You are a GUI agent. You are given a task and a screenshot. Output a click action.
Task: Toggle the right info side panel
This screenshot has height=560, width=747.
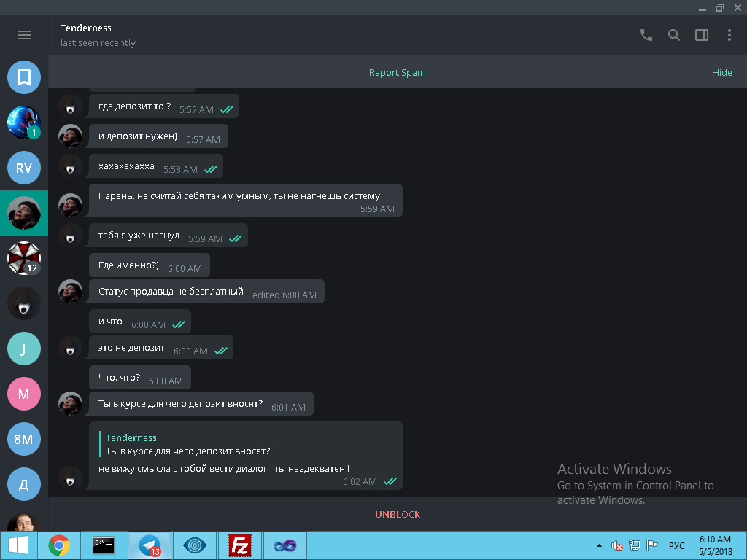click(702, 35)
